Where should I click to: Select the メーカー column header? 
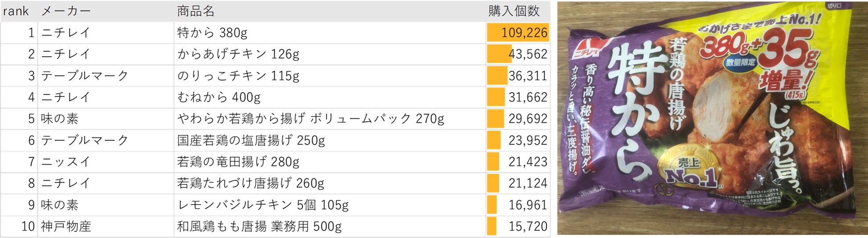(66, 11)
